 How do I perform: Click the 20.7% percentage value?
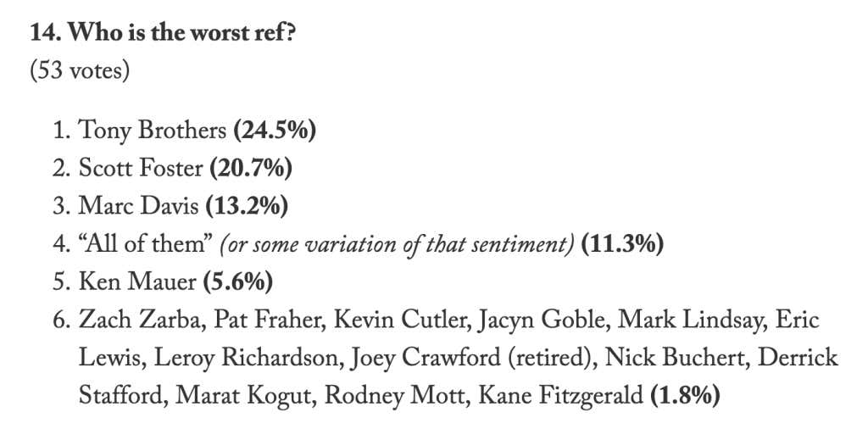coord(251,169)
